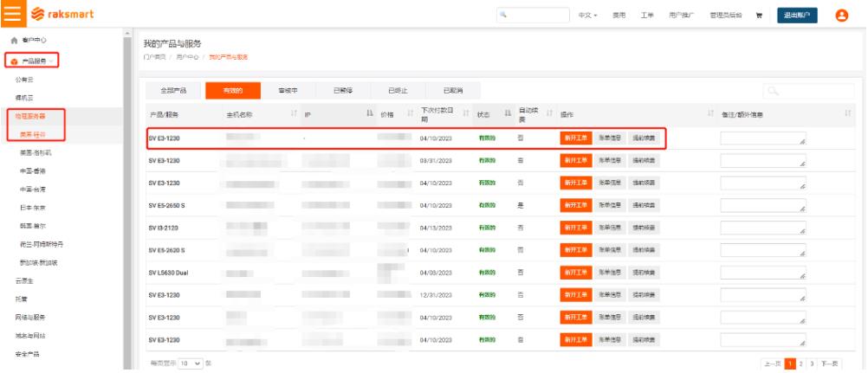Click the 客户中心 home icon
Viewport: 868px width, 373px height.
coord(14,41)
